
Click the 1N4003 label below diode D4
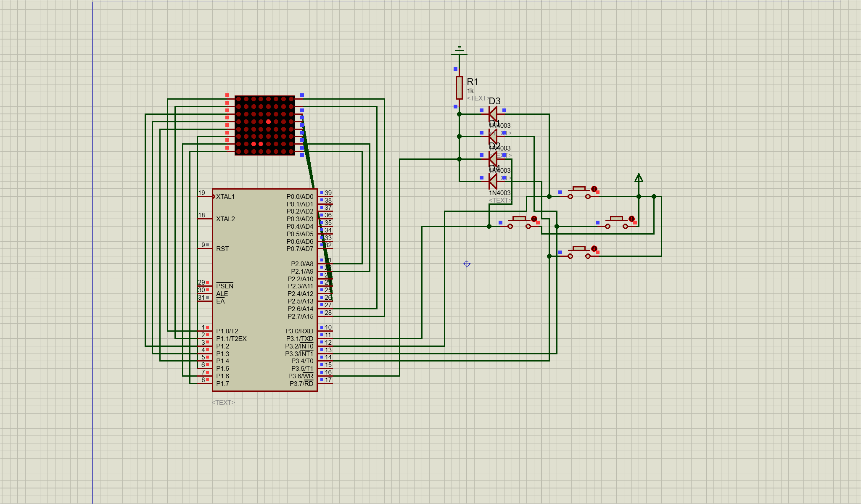(499, 193)
